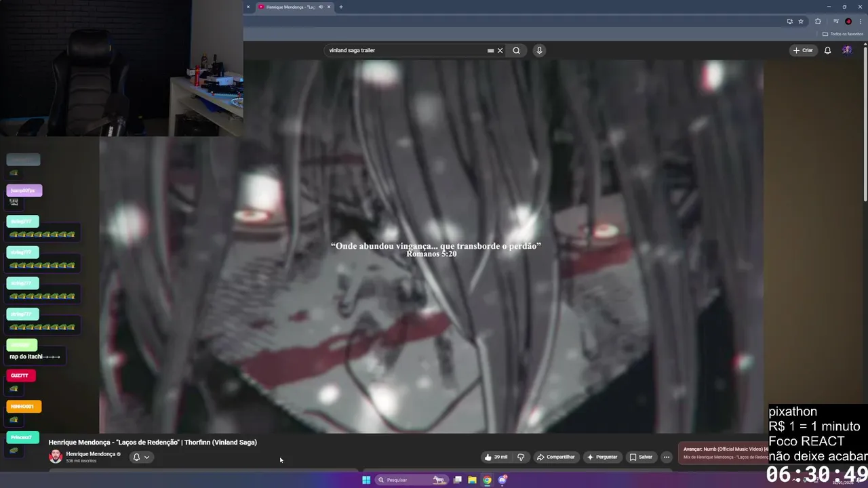868x488 pixels.
Task: Save the video with the Salvar button
Action: (x=641, y=457)
